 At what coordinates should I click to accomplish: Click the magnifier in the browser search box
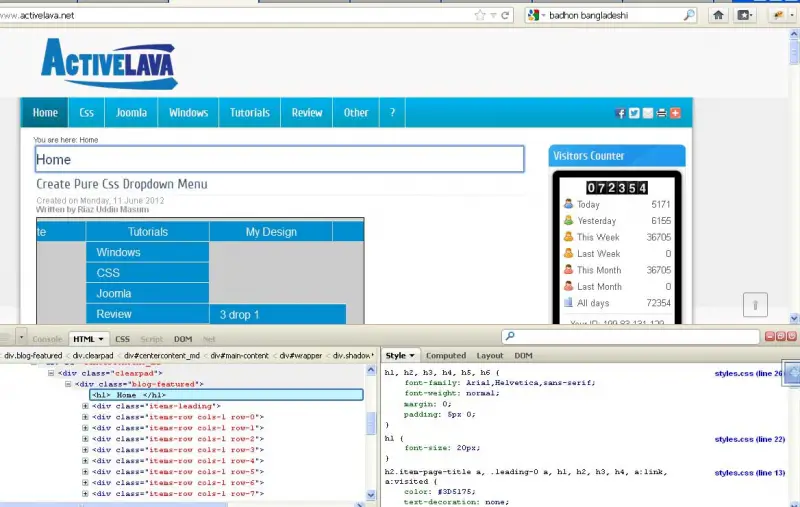pyautogui.click(x=689, y=15)
